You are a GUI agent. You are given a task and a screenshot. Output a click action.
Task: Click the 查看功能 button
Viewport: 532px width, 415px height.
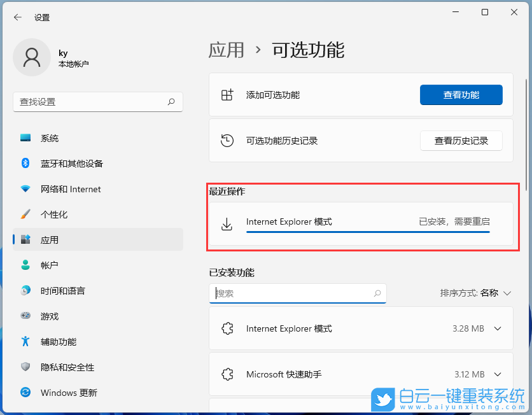461,94
